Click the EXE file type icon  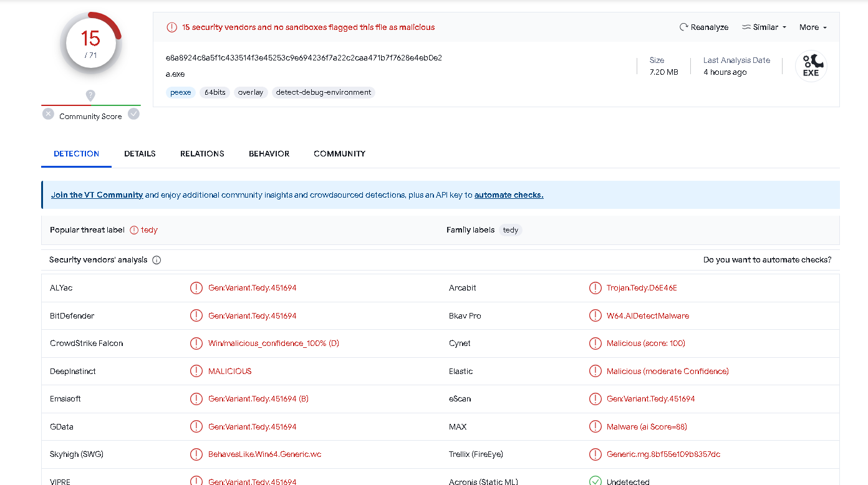(811, 65)
